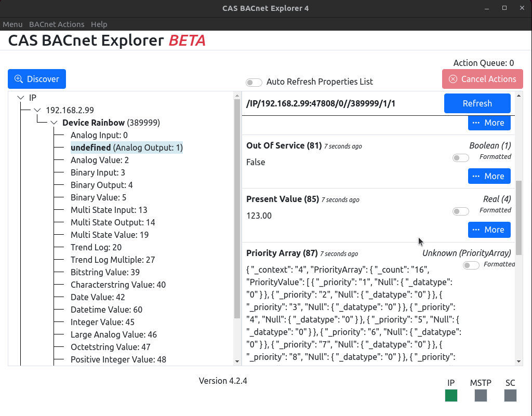The height and width of the screenshot is (416, 532).
Task: Click the Refresh button
Action: tap(477, 103)
